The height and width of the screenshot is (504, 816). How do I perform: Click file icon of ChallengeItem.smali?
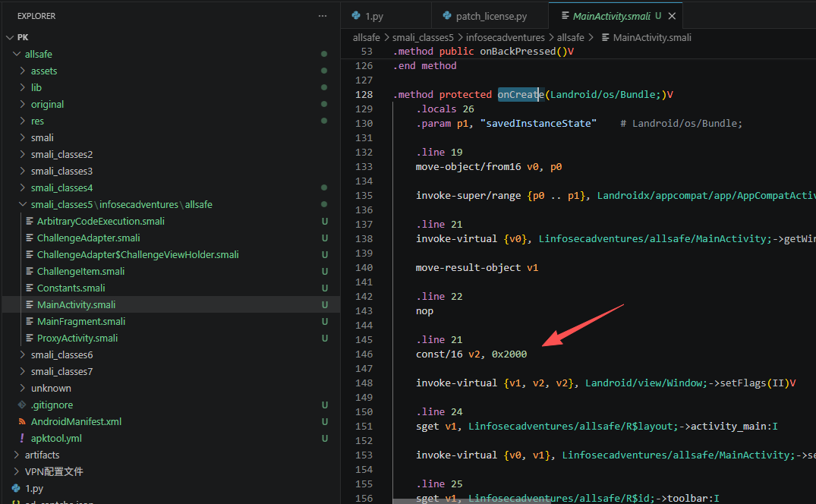pos(30,271)
